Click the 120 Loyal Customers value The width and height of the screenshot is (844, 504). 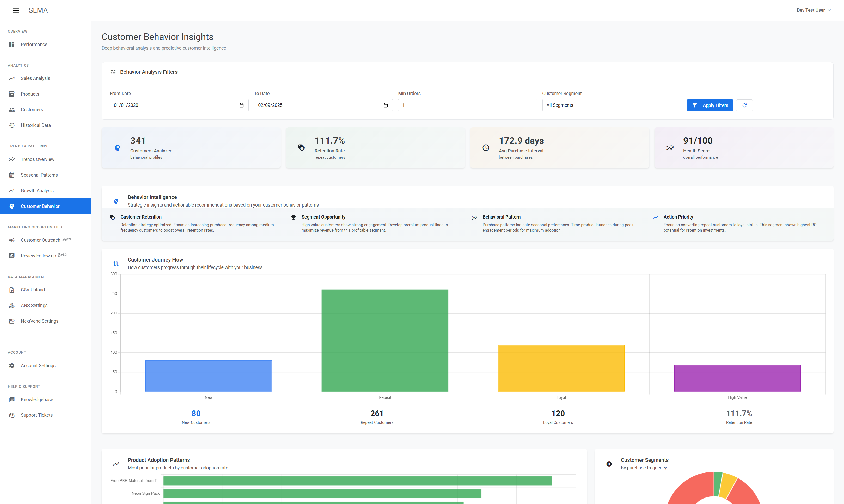(558, 414)
